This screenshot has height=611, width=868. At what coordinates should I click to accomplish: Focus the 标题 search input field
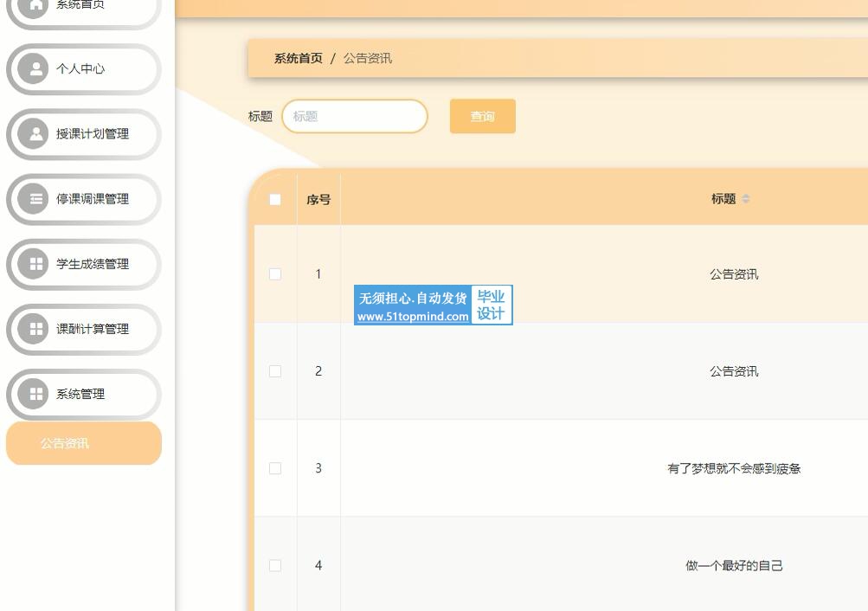[355, 117]
